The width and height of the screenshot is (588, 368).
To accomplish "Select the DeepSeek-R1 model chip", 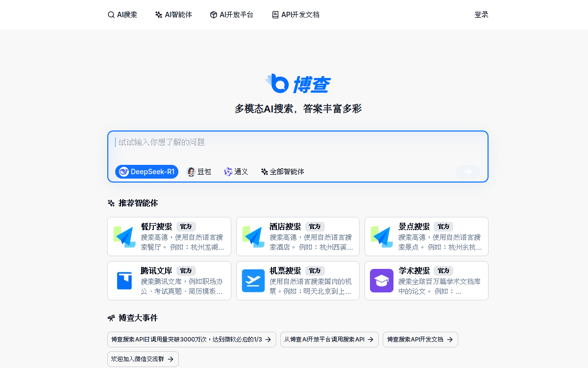I will point(147,172).
